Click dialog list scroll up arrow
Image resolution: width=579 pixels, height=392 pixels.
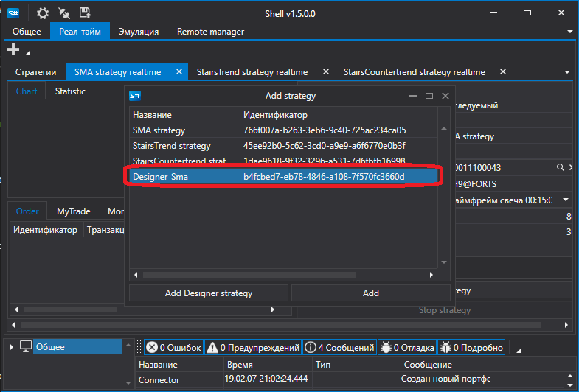pyautogui.click(x=444, y=128)
